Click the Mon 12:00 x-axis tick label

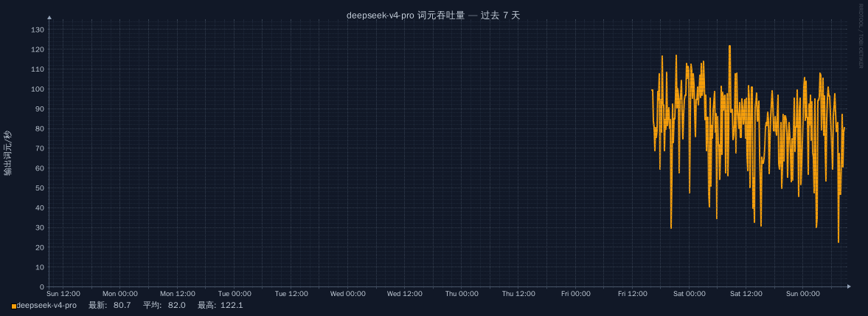pos(177,294)
